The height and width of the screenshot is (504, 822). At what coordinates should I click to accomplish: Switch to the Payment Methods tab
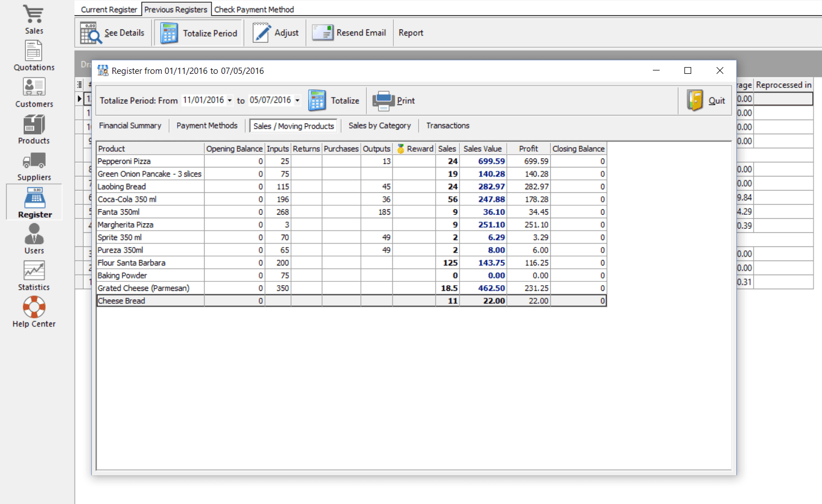tap(207, 125)
